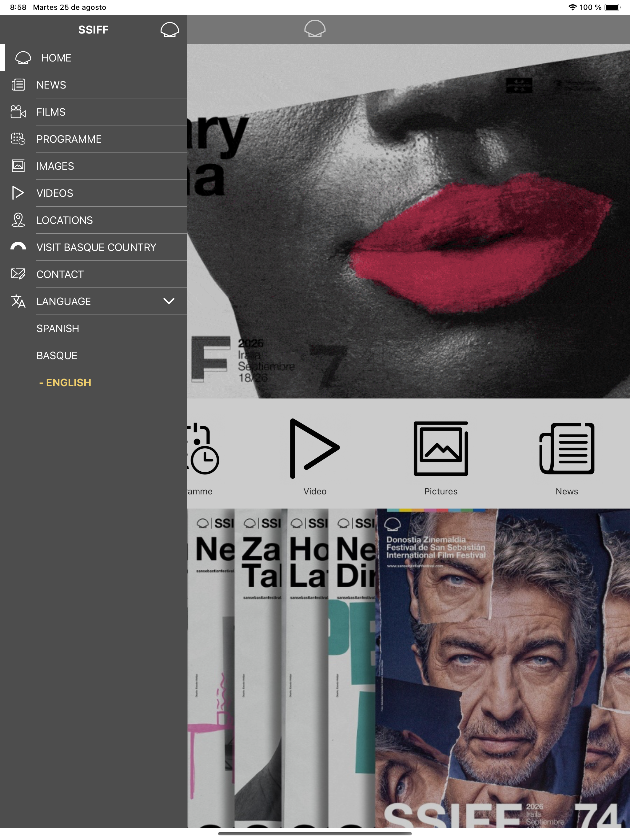630x840 pixels.
Task: Collapse the Language submenu chevron
Action: (169, 301)
